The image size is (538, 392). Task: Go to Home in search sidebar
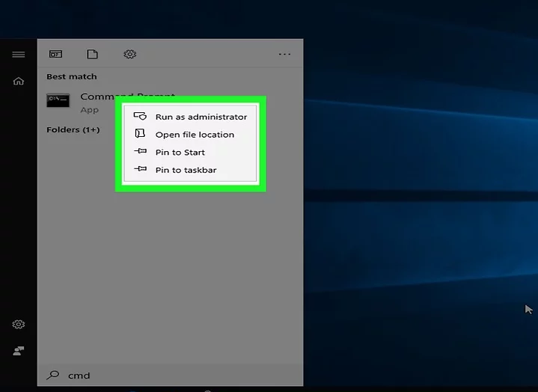(x=18, y=81)
